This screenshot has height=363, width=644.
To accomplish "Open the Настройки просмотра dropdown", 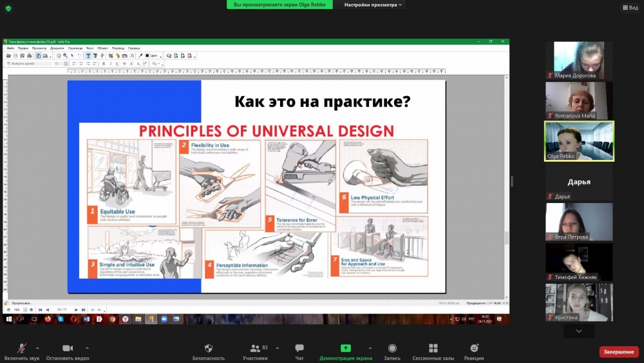I will click(x=372, y=5).
